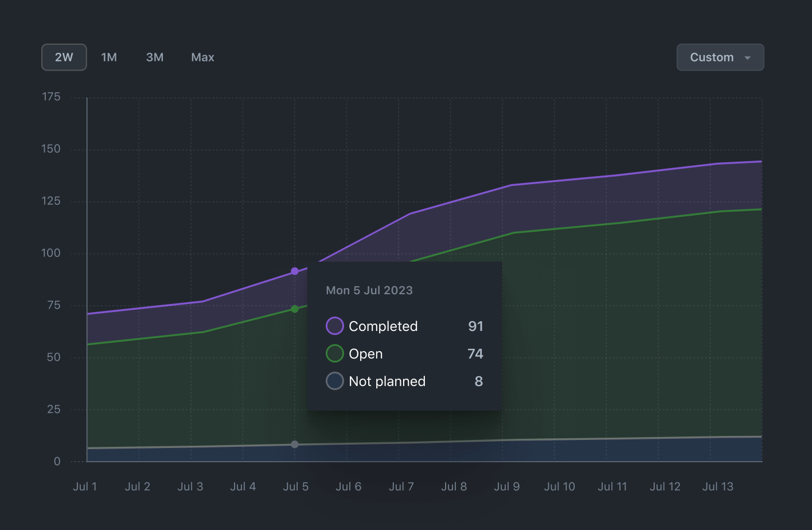Choose the 3M time range
Viewport: 812px width, 530px height.
155,57
